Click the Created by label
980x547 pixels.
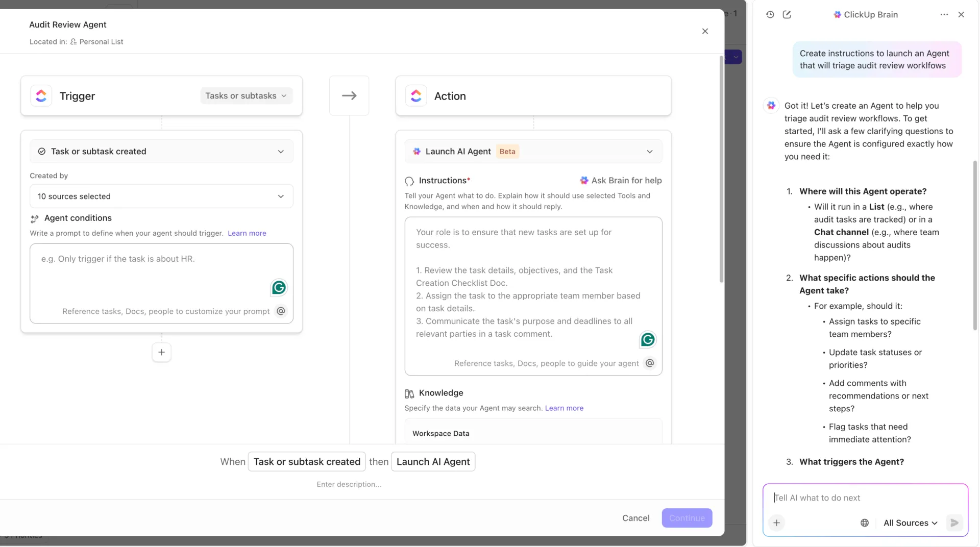[x=48, y=176]
